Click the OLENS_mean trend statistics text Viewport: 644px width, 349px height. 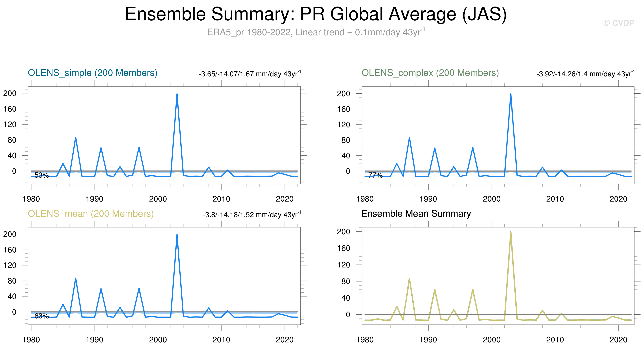point(252,215)
